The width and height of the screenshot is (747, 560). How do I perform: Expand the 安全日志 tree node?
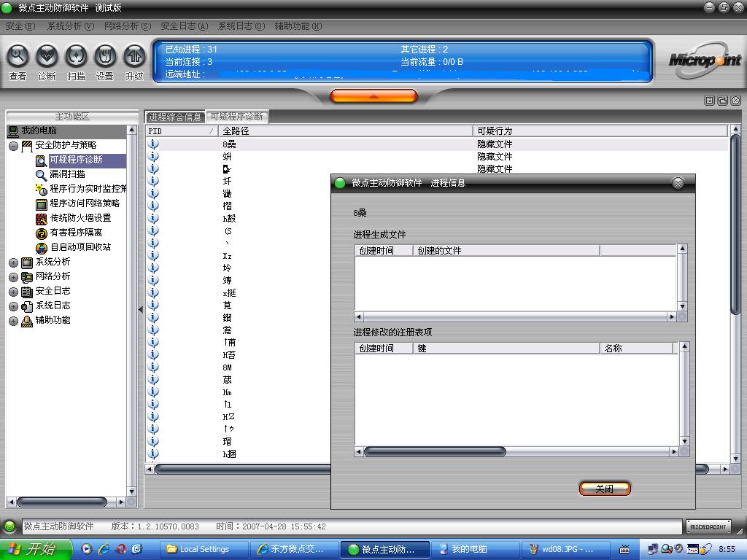(13, 292)
